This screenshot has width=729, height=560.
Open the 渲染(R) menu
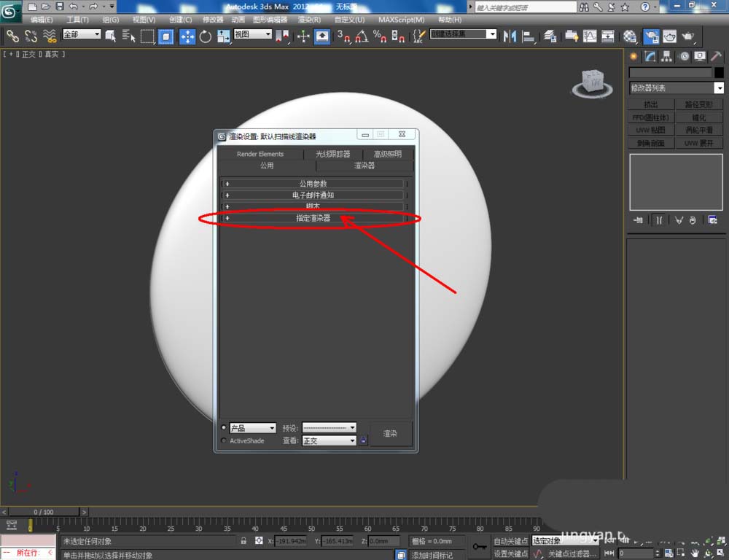tap(310, 20)
